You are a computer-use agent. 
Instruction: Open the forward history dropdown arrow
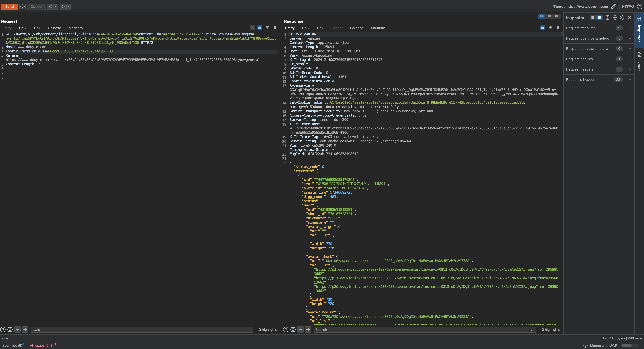pos(68,7)
